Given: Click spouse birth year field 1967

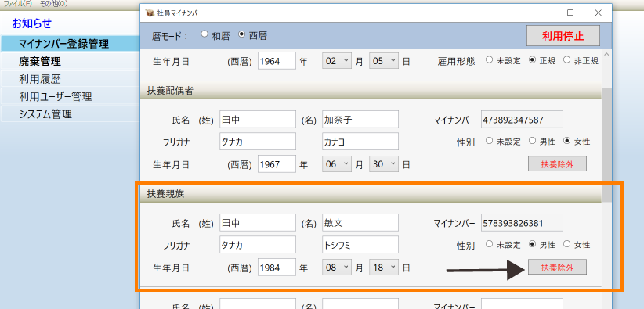Looking at the screenshot, I should point(277,164).
